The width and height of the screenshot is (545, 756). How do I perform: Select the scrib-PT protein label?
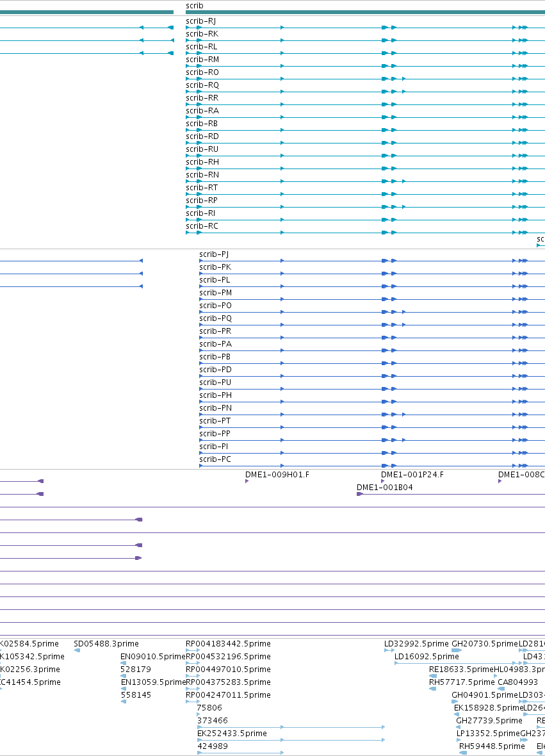coord(215,421)
